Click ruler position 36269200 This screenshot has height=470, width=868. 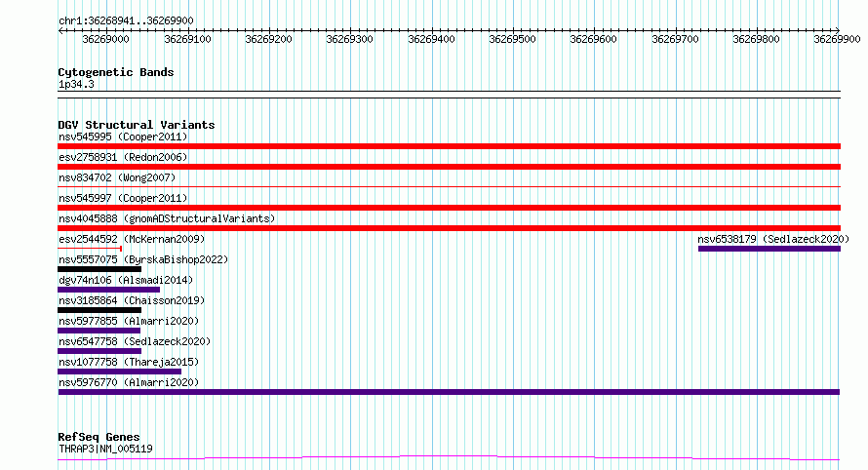click(x=268, y=39)
